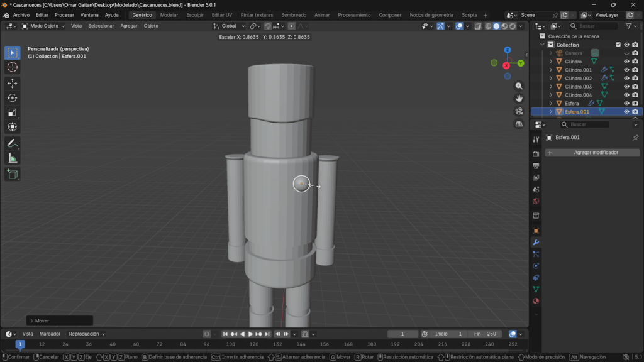
Task: Open the World properties tab
Action: click(x=536, y=201)
